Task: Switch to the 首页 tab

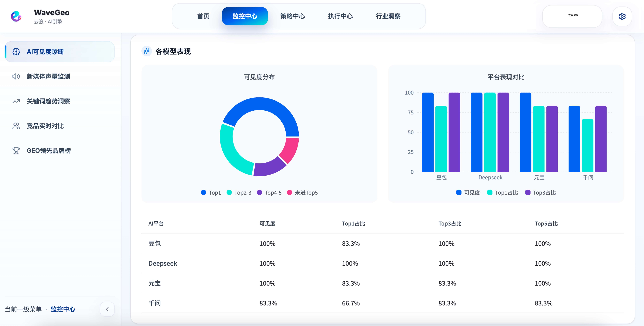Action: click(x=203, y=16)
